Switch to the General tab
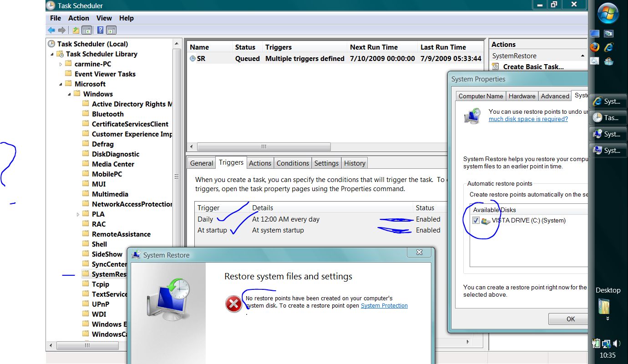The width and height of the screenshot is (628, 364). click(202, 163)
